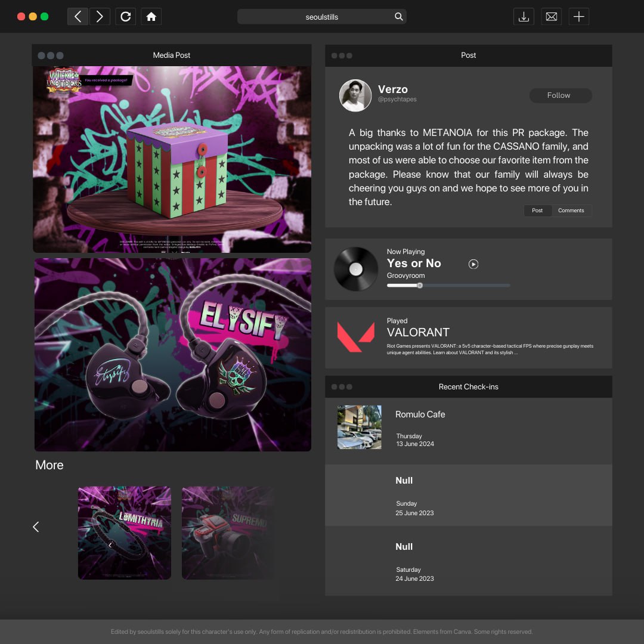Go forward with the browser forward arrow
644x644 pixels.
coord(100,17)
